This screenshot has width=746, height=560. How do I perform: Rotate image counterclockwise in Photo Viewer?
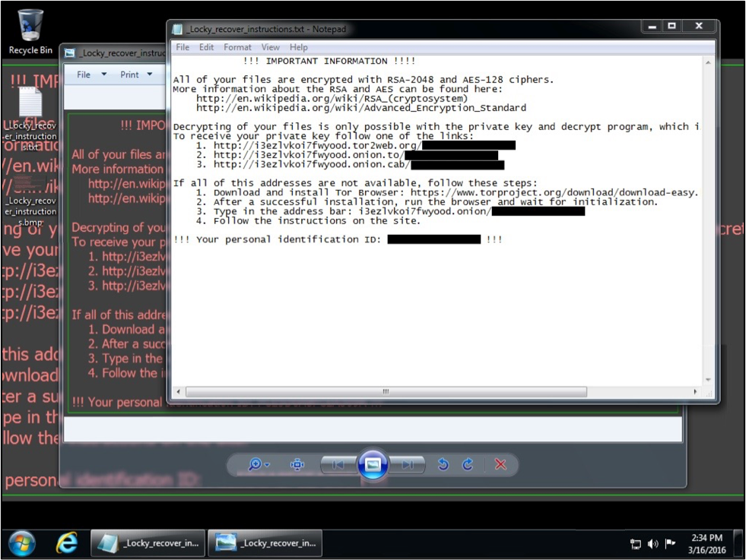pos(443,464)
